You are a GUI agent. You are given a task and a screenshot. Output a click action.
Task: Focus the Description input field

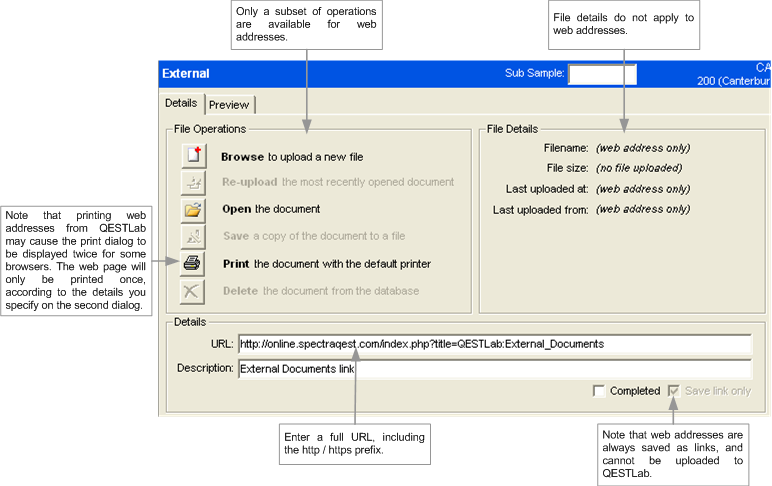494,368
